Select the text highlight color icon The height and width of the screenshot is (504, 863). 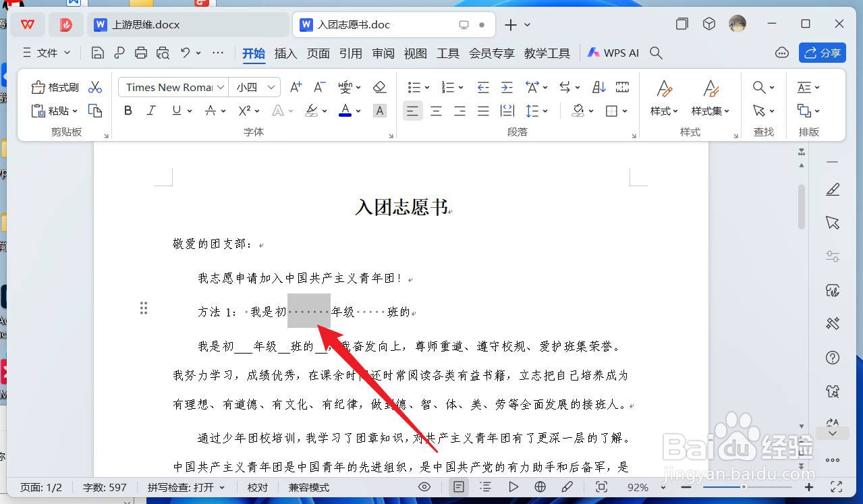311,111
